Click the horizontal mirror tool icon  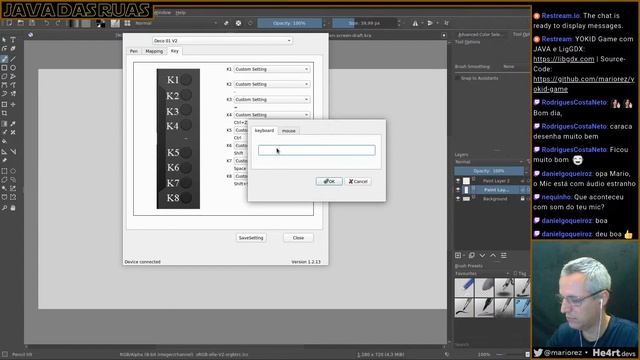point(415,23)
